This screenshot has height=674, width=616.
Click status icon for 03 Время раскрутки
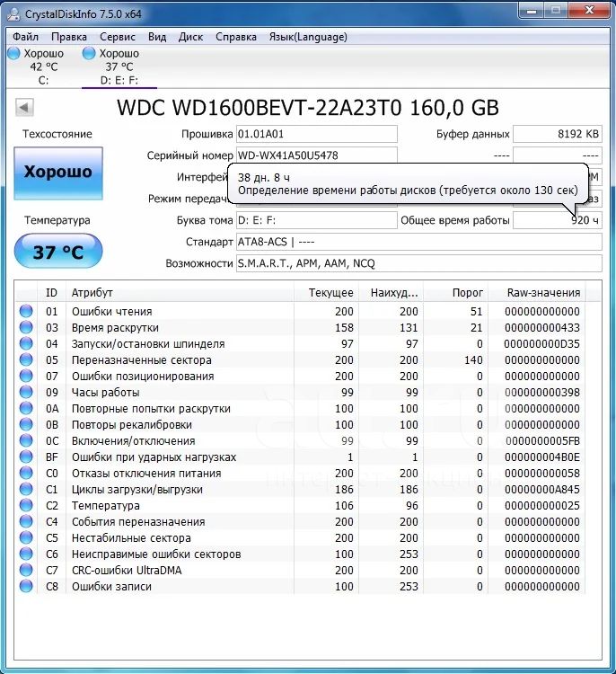coord(26,327)
